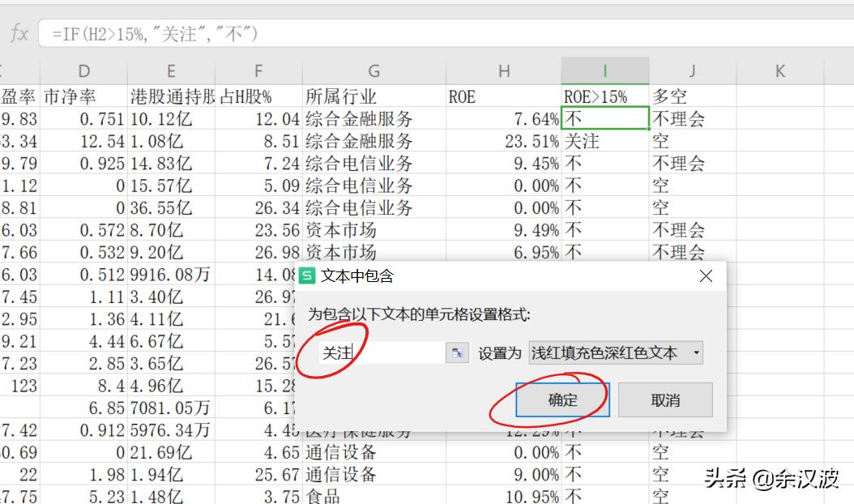This screenshot has height=504, width=854.
Task: Close the 文本中包含 dialog
Action: coord(706,275)
